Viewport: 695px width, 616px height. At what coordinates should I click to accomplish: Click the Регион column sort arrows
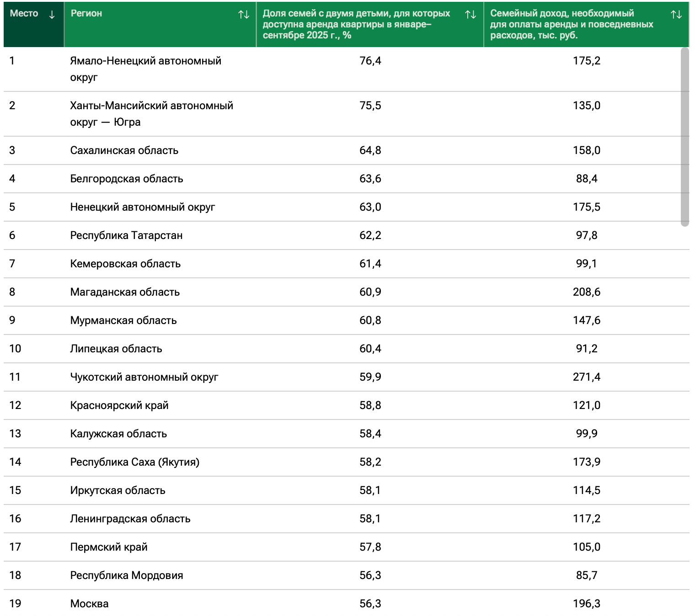[x=244, y=15]
